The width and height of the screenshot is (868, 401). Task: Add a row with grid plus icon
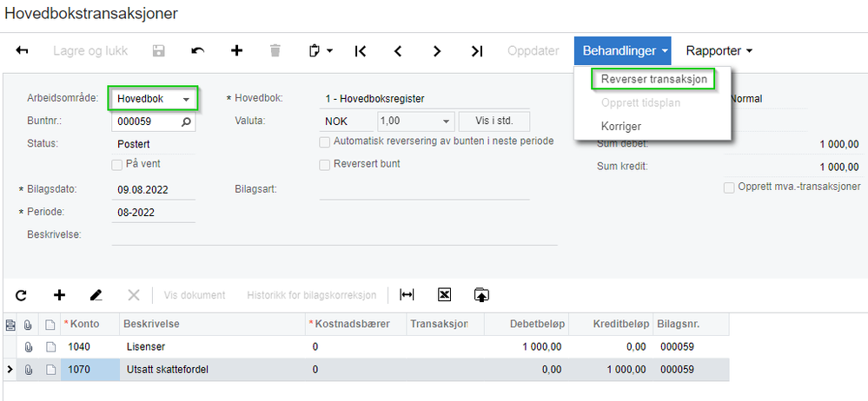59,295
